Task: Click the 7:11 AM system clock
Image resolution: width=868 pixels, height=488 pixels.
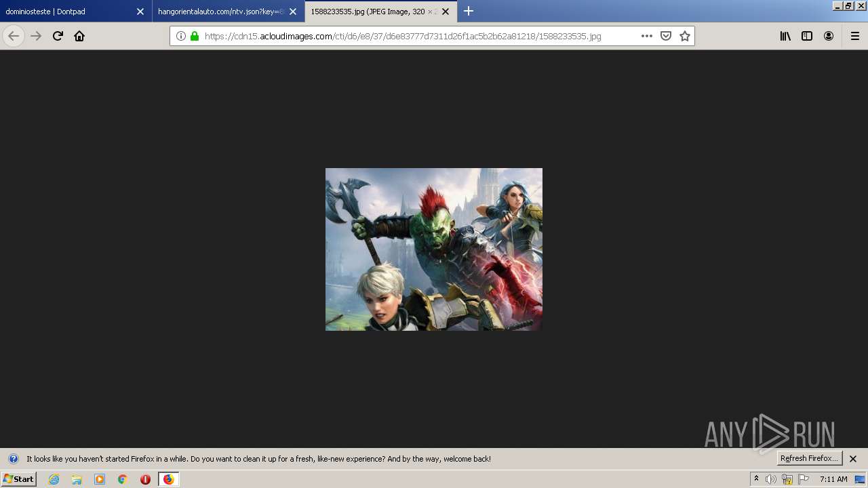Action: pos(833,479)
